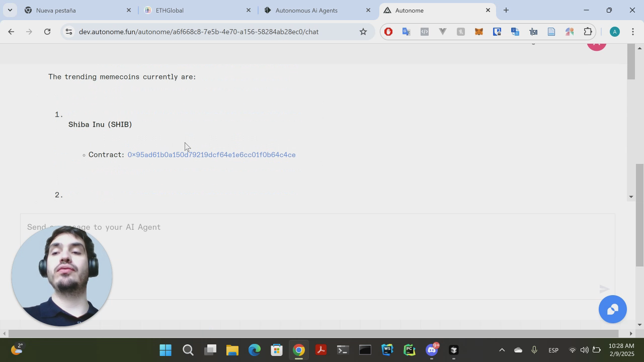Viewport: 644px width, 362px height.
Task: Open Discord from the taskbar
Action: [432, 350]
